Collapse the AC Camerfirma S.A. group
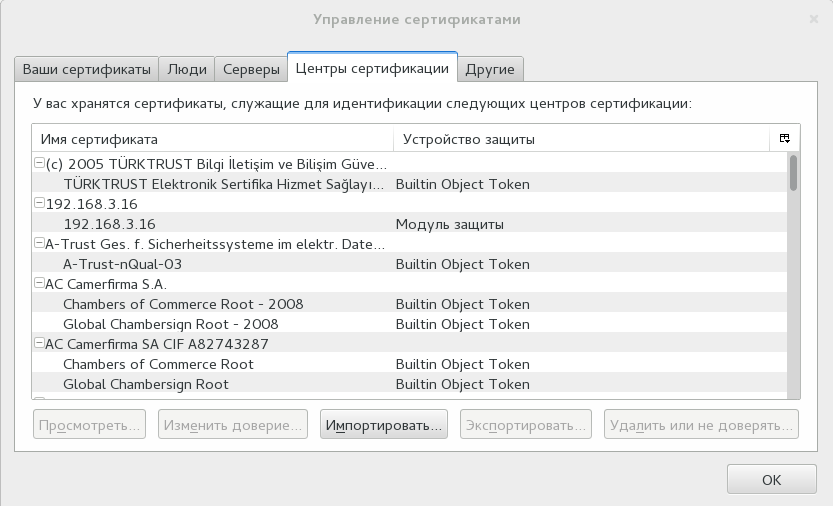 point(39,283)
